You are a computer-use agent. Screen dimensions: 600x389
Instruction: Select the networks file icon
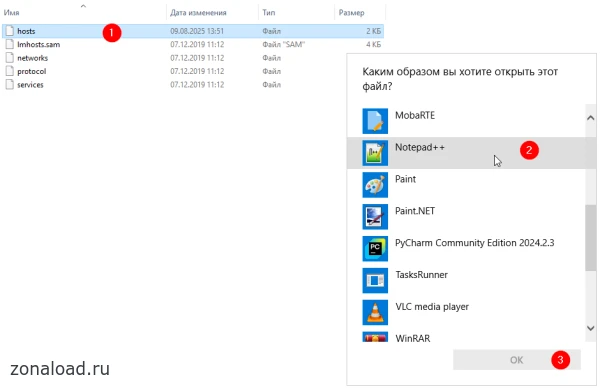pos(10,58)
